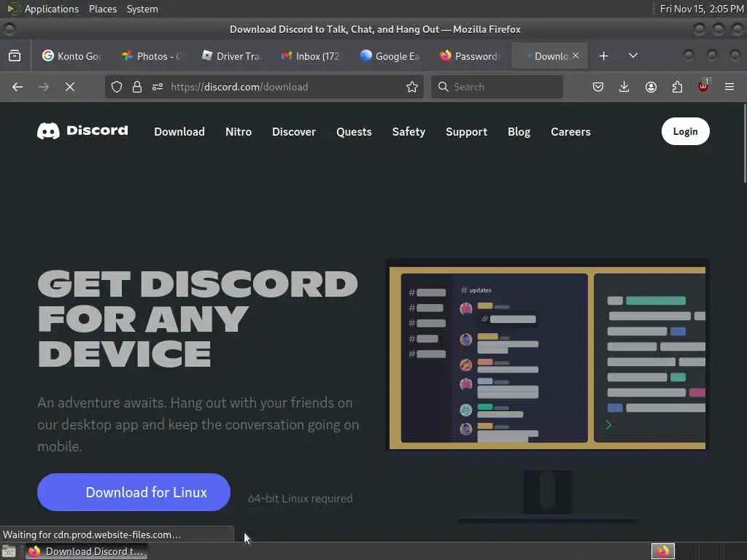
Task: Focus the Firefox search box
Action: click(x=498, y=87)
